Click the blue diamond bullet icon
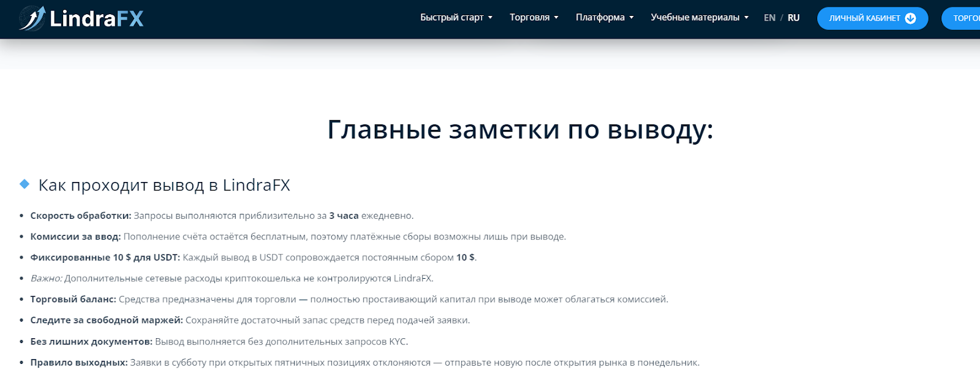Image resolution: width=980 pixels, height=386 pixels. pos(24,184)
